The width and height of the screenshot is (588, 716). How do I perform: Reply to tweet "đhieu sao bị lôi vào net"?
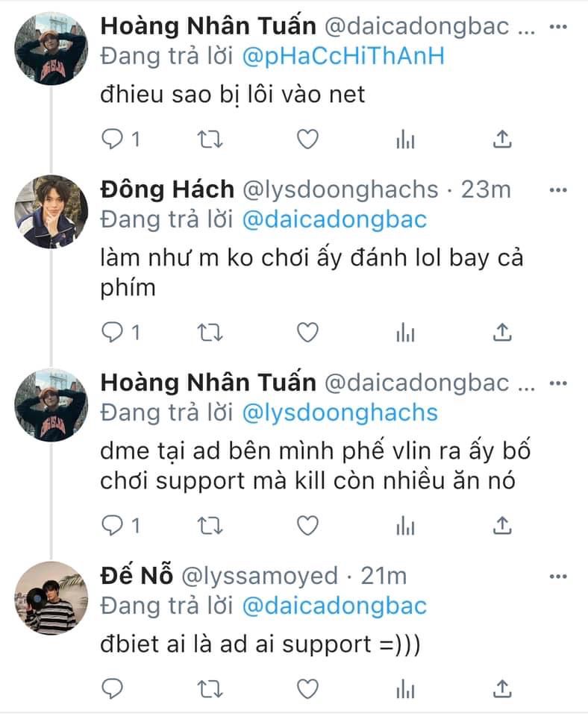(x=113, y=139)
